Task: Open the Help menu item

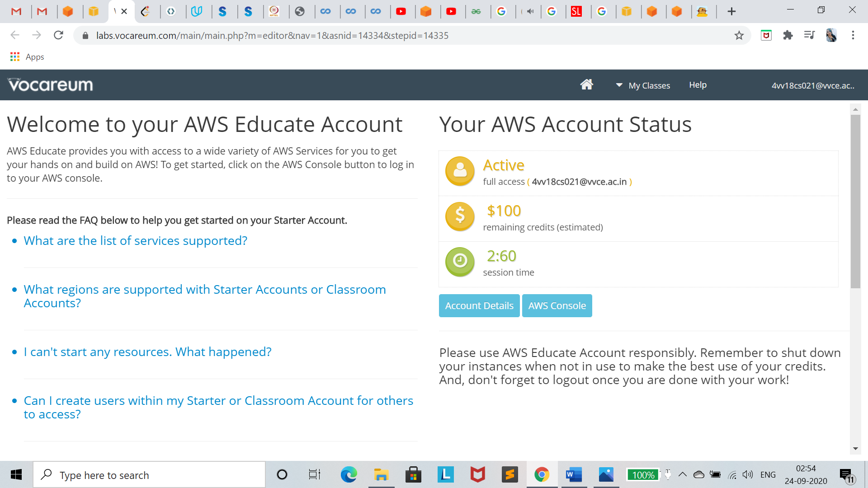Action: coord(698,84)
